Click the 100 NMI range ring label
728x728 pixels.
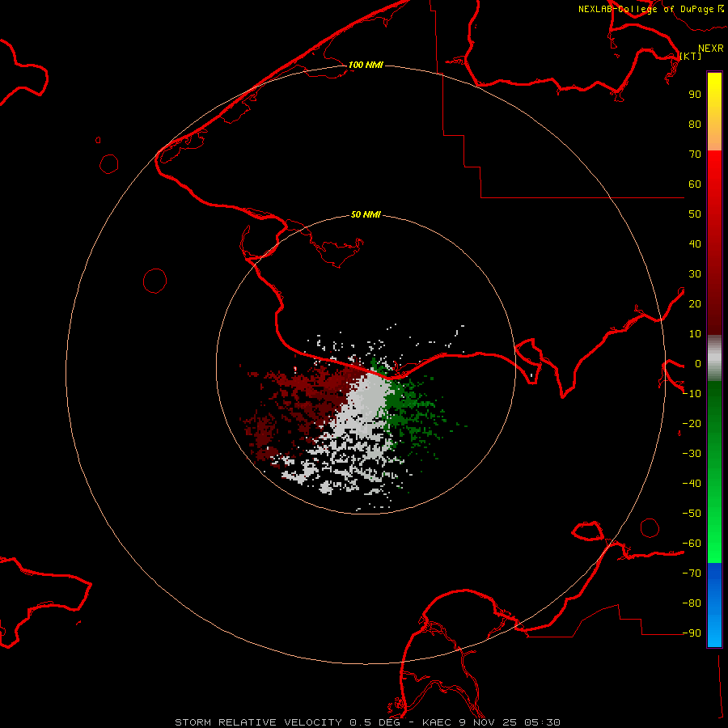click(366, 65)
